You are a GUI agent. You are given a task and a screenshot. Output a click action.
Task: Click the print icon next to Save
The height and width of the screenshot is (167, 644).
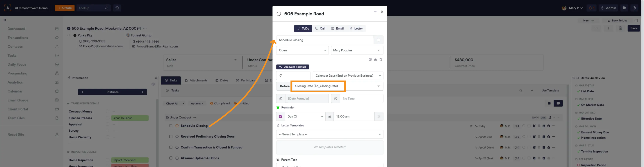click(620, 28)
